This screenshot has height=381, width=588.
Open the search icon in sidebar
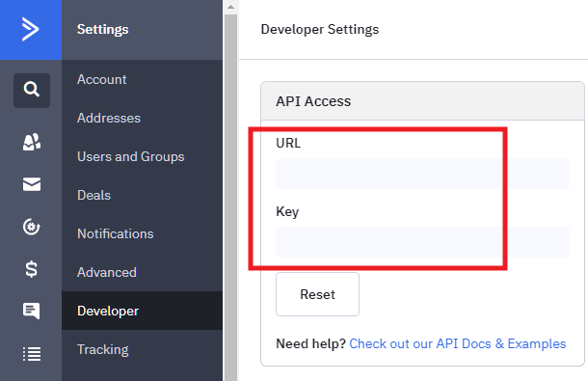tap(32, 90)
